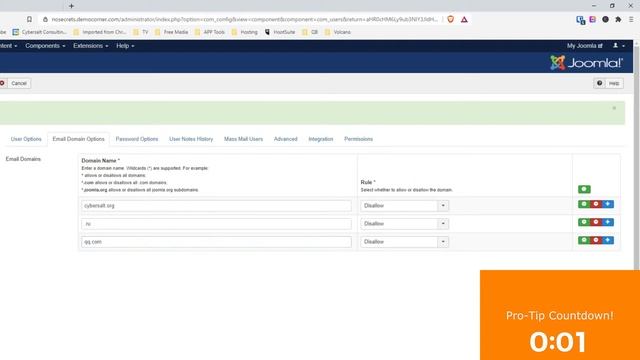Click the dark round extension icon
This screenshot has height=360, width=640.
click(x=605, y=19)
